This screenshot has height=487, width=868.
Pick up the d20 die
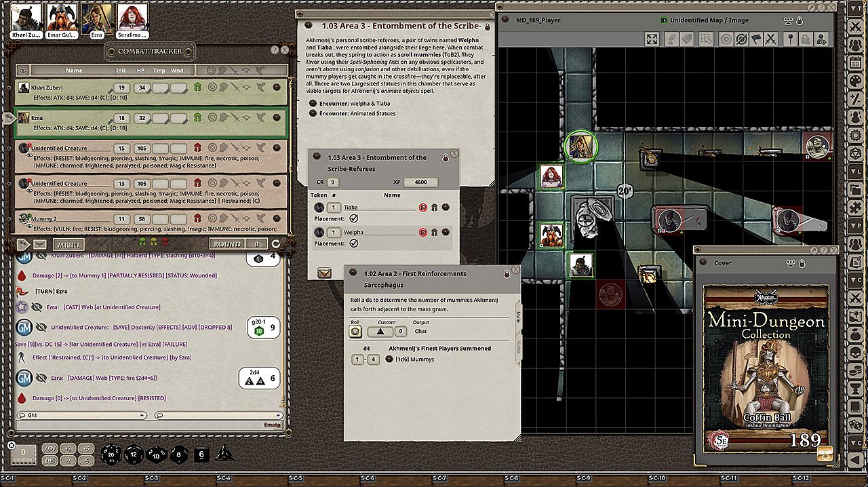[113, 455]
